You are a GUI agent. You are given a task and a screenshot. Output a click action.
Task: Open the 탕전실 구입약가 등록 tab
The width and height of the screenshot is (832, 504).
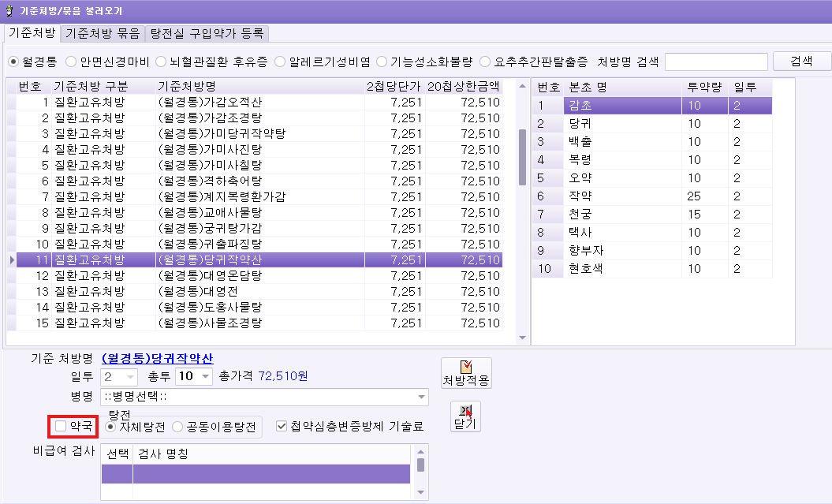[207, 33]
